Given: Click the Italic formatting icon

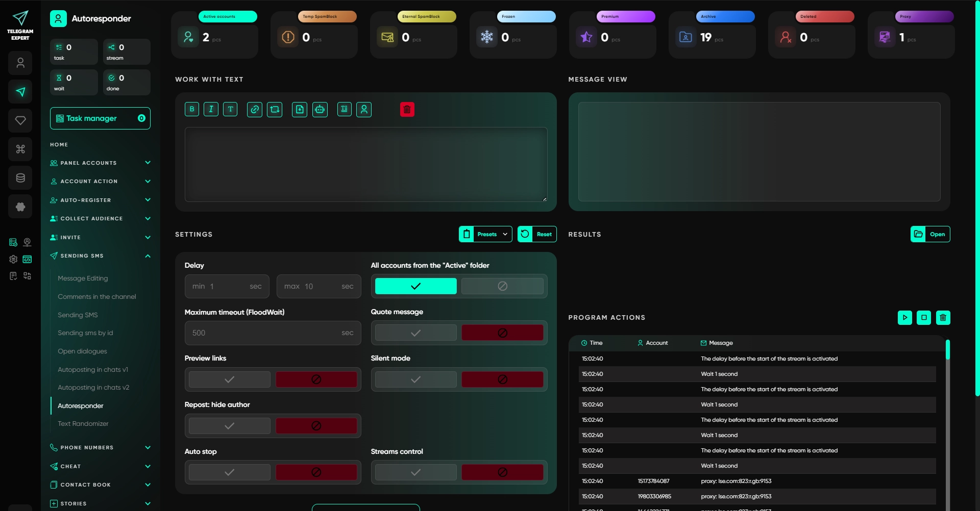Looking at the screenshot, I should click(x=211, y=109).
